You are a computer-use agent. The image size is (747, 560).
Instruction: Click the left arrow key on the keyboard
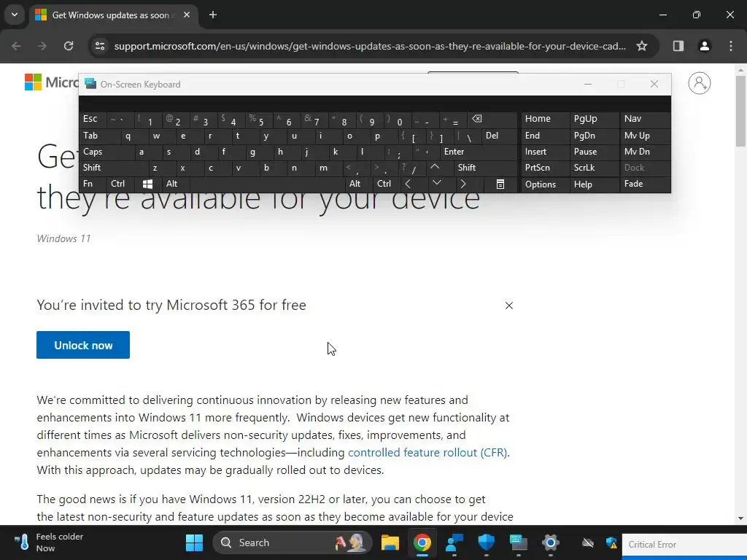(x=408, y=184)
